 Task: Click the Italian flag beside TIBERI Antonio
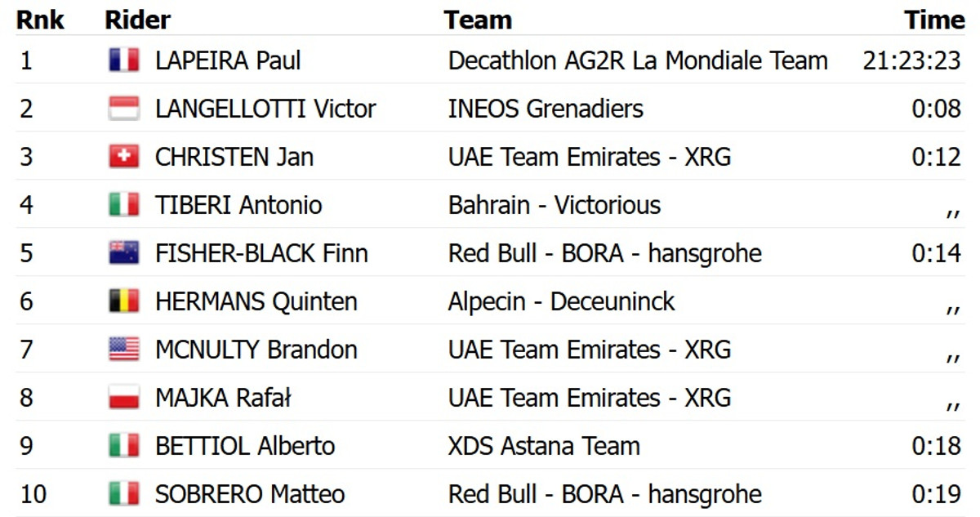click(x=123, y=205)
